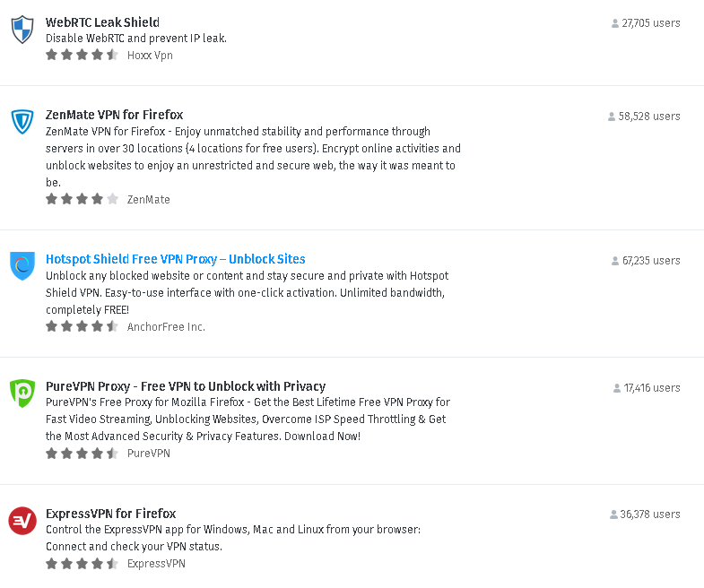
Task: Click user icon beside 36,378 users
Action: click(613, 514)
